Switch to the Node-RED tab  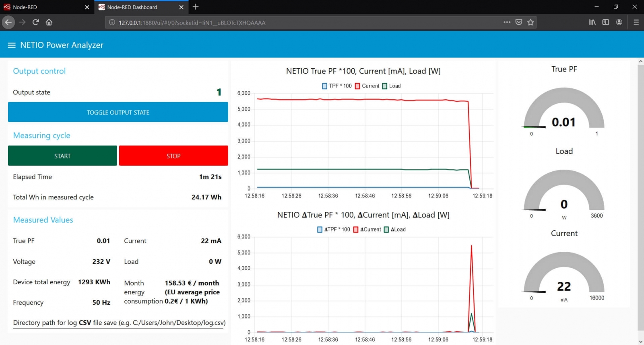click(x=47, y=7)
